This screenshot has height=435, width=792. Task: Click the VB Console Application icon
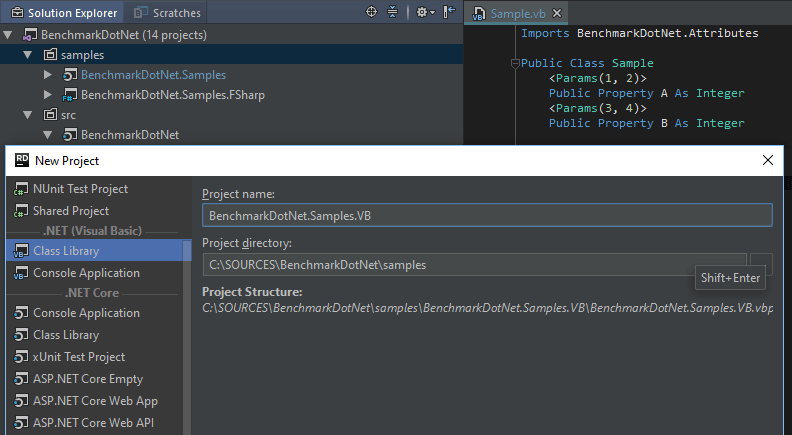pyautogui.click(x=21, y=273)
